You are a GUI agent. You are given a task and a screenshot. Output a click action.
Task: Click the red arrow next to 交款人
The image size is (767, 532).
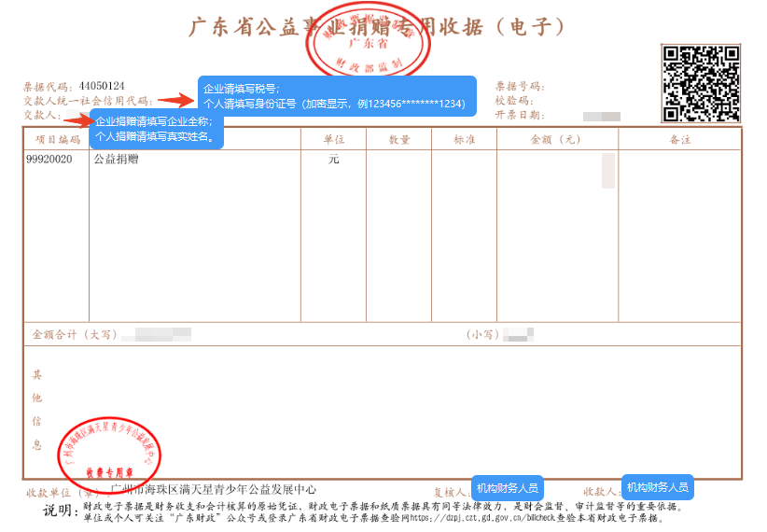(77, 119)
